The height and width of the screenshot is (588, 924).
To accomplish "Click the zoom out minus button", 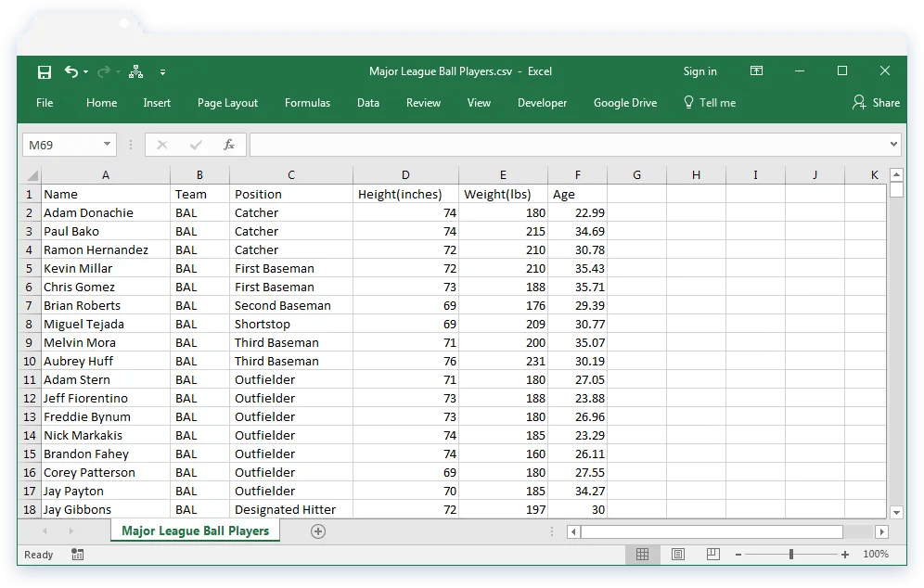I will pos(738,555).
